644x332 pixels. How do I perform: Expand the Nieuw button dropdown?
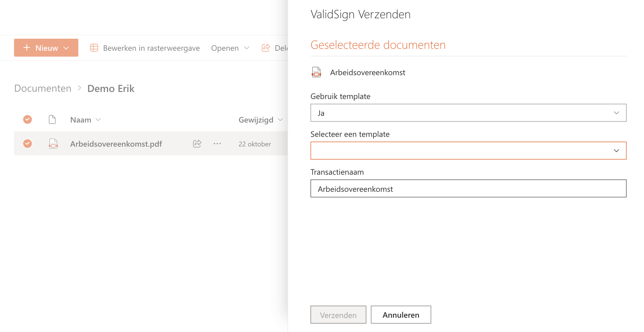66,48
